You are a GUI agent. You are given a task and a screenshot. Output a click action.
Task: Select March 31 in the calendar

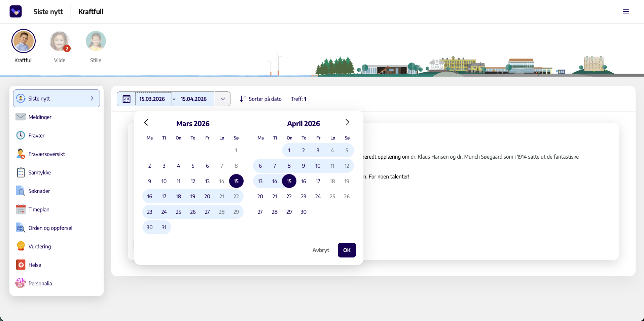[x=164, y=227]
